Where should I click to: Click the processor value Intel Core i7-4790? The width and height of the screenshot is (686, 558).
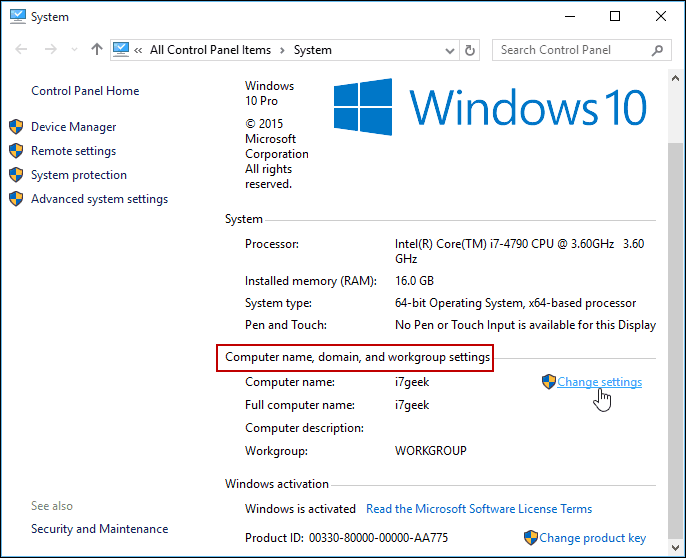[519, 251]
